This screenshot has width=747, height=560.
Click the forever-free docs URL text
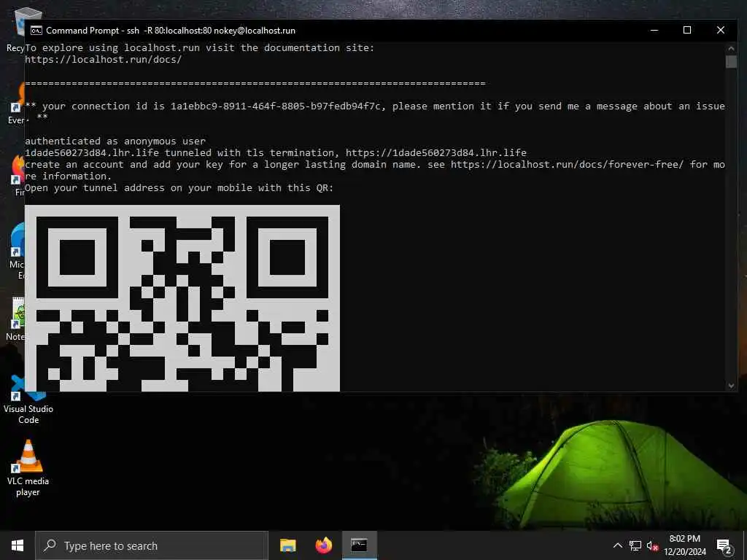pyautogui.click(x=567, y=164)
